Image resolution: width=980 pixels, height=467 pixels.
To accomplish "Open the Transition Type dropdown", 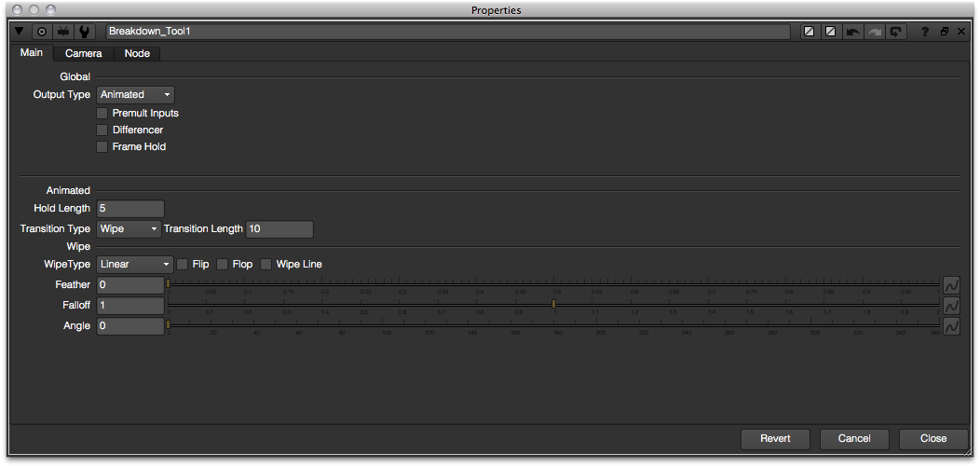I will (129, 228).
